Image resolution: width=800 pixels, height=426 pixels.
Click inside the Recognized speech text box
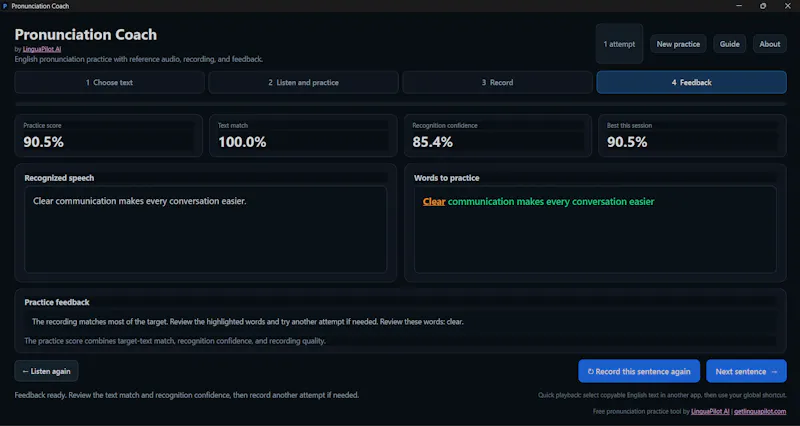tap(206, 230)
